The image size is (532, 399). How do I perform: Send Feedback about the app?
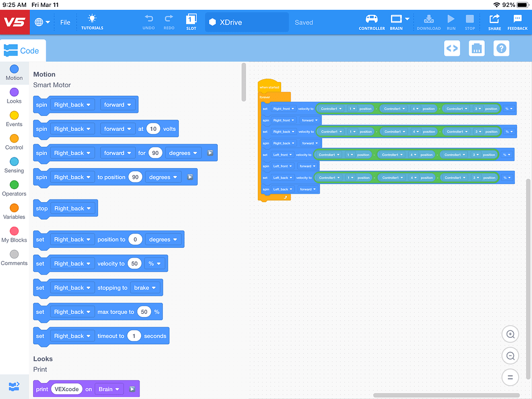(517, 22)
